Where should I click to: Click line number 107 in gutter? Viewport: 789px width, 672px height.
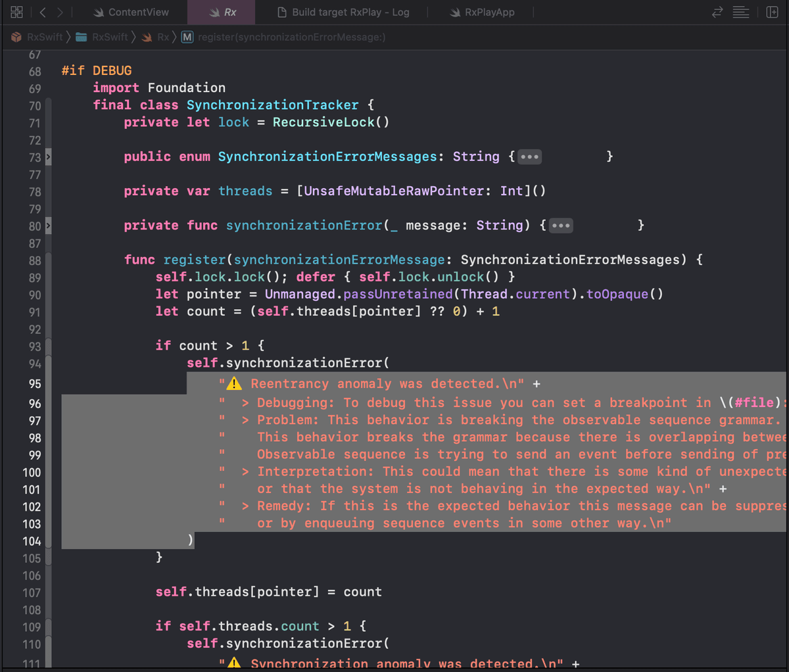(32, 592)
